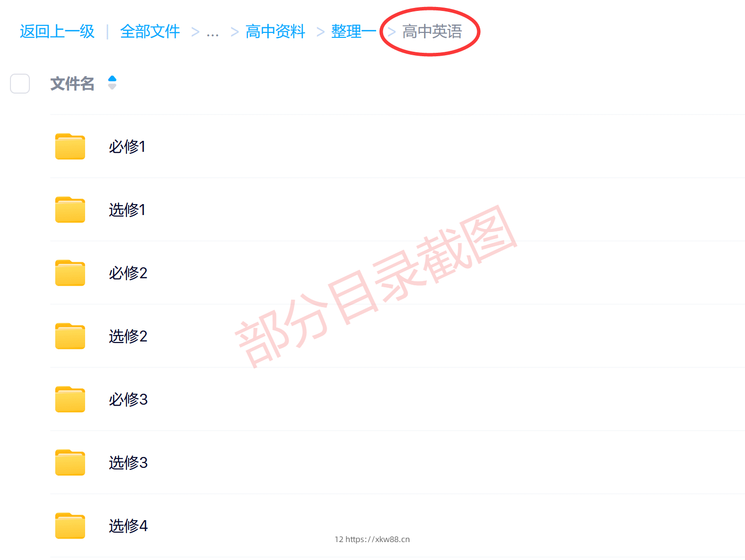745x560 pixels.
Task: Navigate to 全部文件 breadcrumb
Action: pos(150,31)
